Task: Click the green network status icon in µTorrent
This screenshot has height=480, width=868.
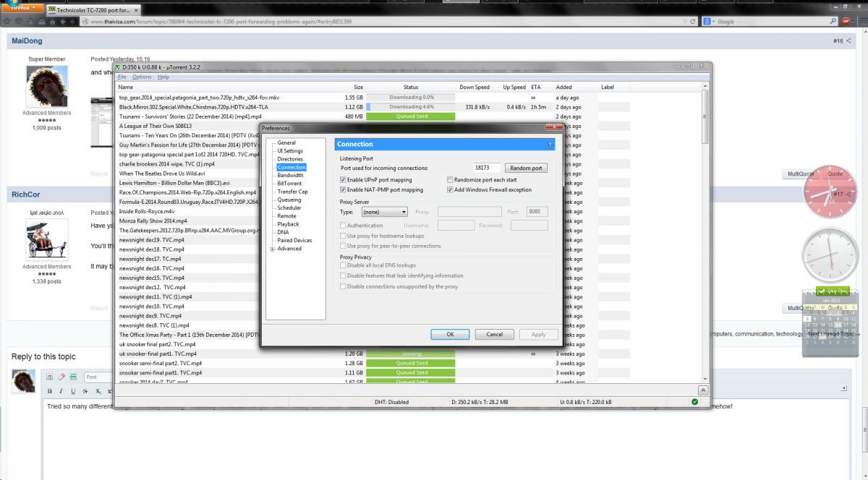Action: click(694, 402)
